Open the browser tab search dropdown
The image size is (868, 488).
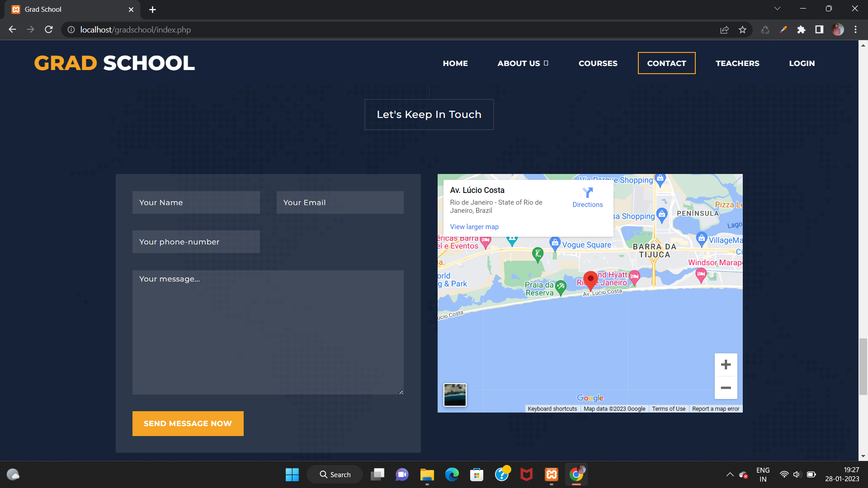(777, 8)
